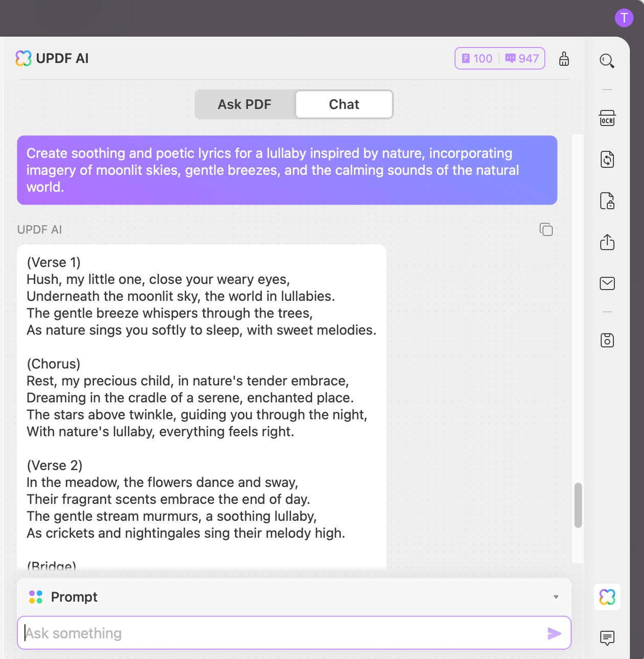
Task: Copy the AI lullaby response
Action: 546,229
